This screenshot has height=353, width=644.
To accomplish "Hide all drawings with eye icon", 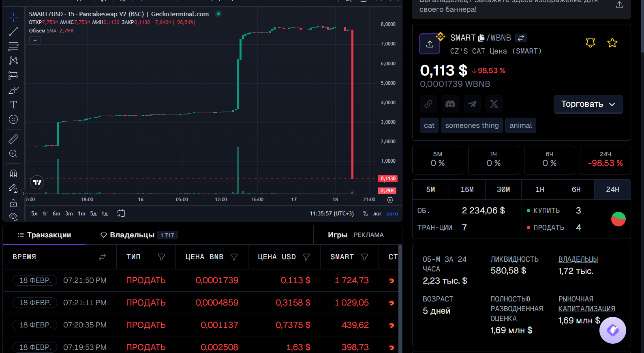I will (x=13, y=216).
